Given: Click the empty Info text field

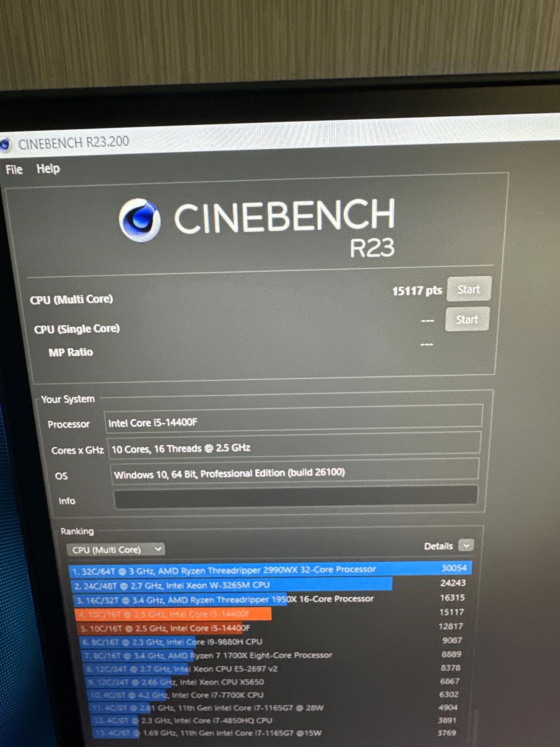Looking at the screenshot, I should click(x=295, y=497).
